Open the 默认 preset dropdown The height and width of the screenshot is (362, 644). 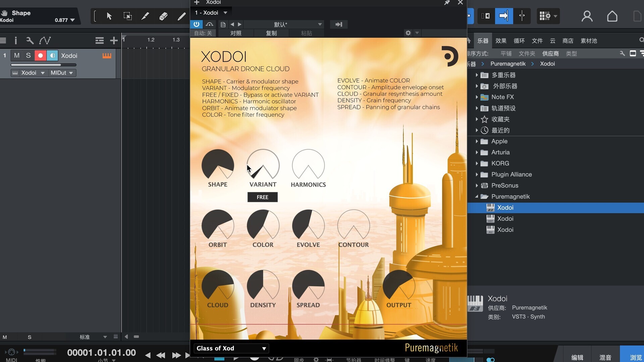click(x=284, y=24)
